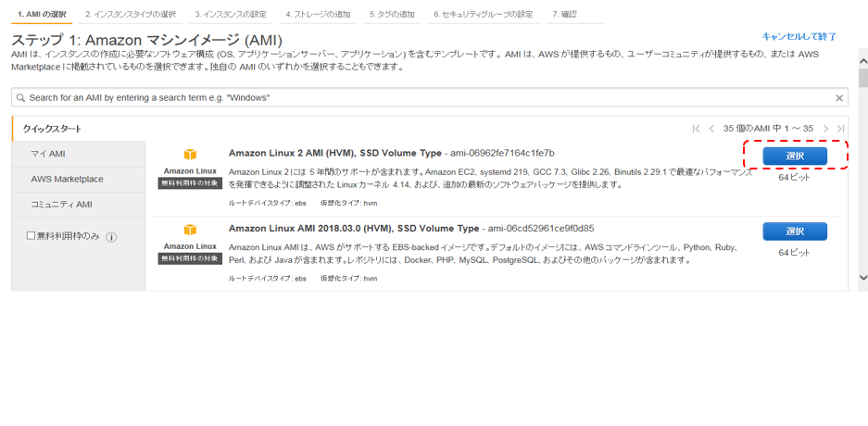Open step 4. ストレージの追加 tab
The width and height of the screenshot is (868, 426).
[x=318, y=15]
